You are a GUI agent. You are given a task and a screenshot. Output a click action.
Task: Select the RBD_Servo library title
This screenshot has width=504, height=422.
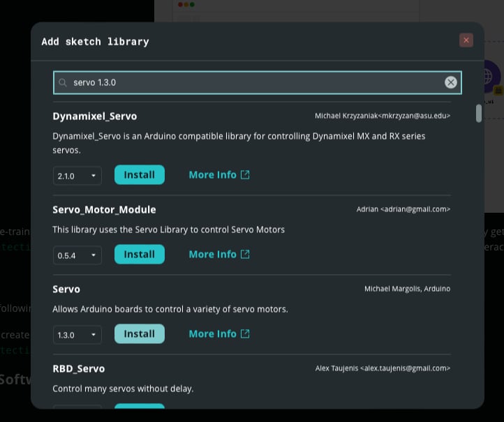tap(78, 369)
